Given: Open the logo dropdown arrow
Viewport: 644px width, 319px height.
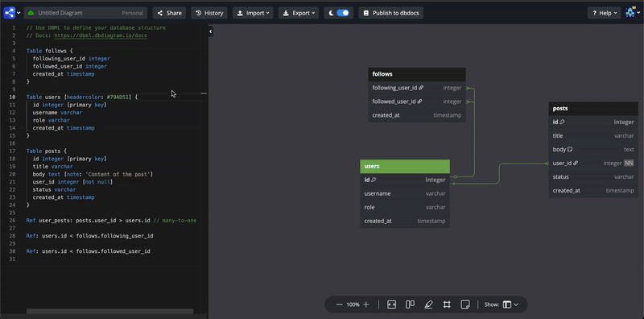Looking at the screenshot, I should (19, 13).
